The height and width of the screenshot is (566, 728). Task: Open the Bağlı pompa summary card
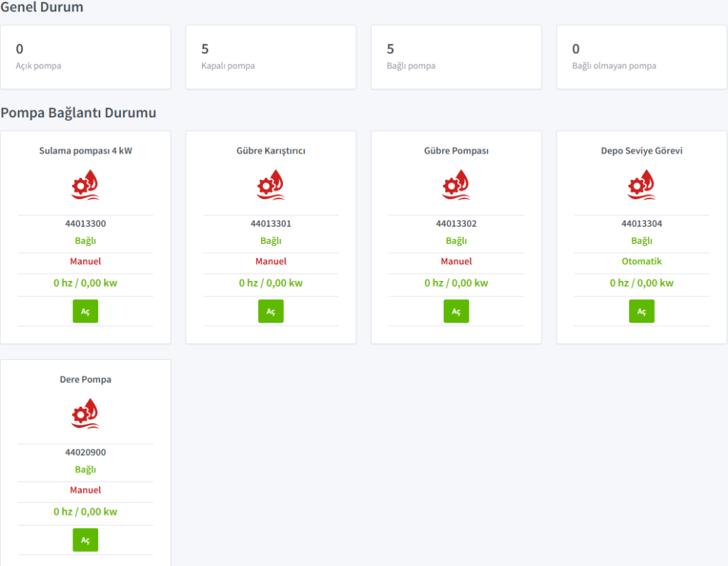click(x=456, y=57)
